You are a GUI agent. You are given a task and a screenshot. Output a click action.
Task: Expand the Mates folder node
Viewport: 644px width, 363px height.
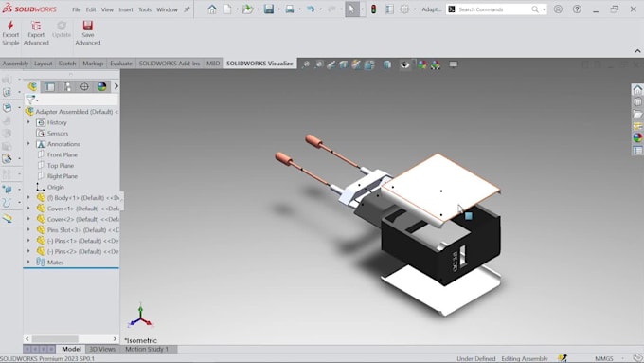(x=28, y=262)
